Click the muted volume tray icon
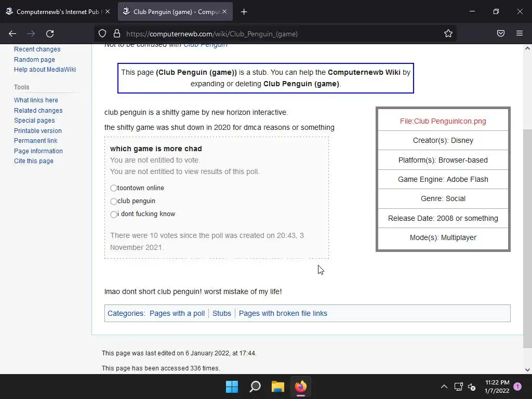This screenshot has height=399, width=532. [472, 387]
